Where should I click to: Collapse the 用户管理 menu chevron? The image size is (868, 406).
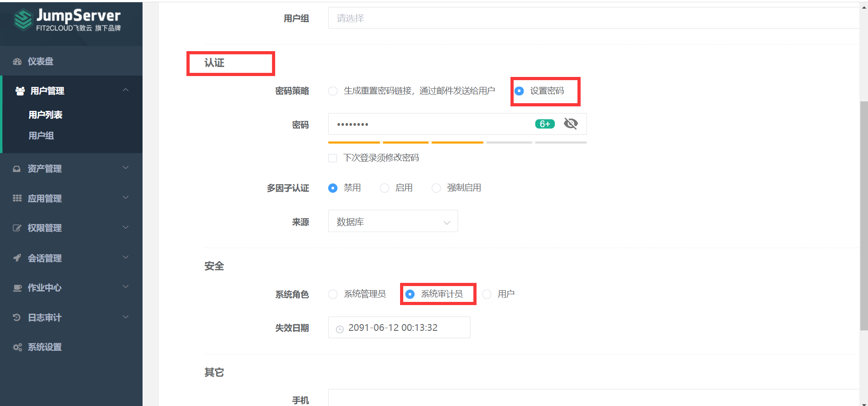click(x=126, y=90)
